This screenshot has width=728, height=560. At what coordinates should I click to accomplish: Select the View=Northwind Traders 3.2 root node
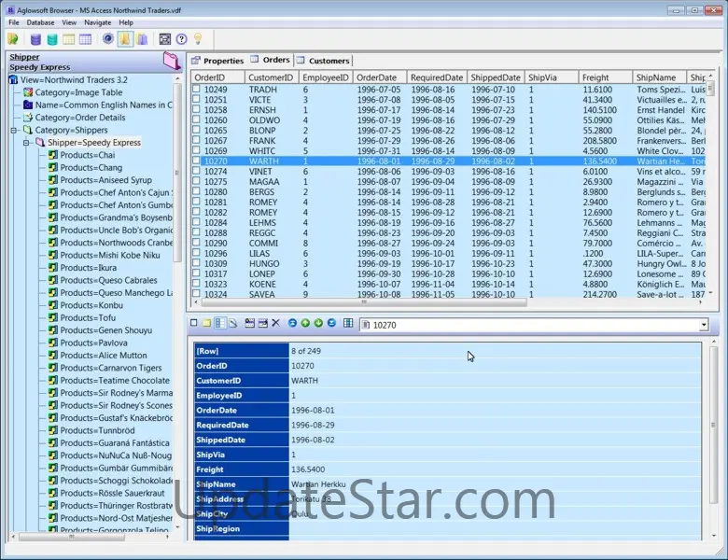(74, 80)
